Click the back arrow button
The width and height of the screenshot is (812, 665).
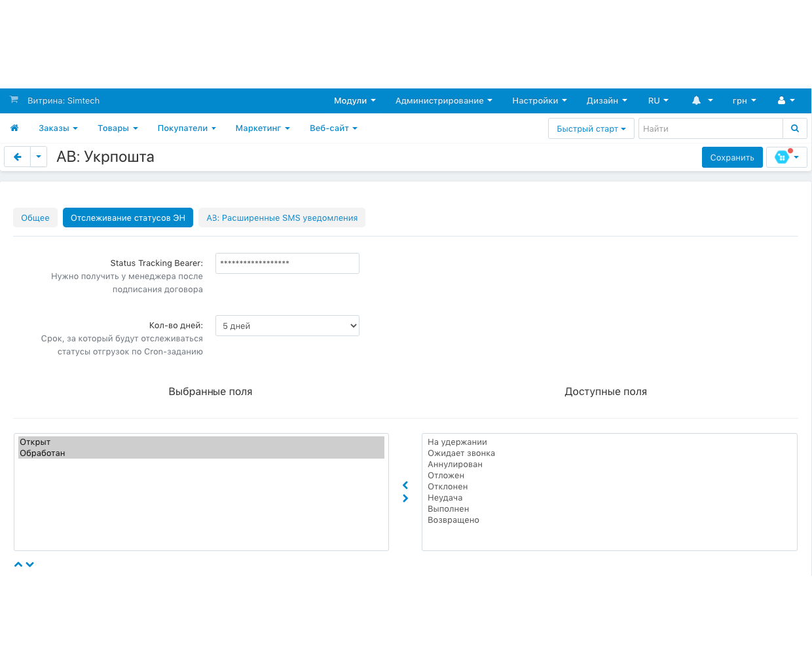[18, 157]
